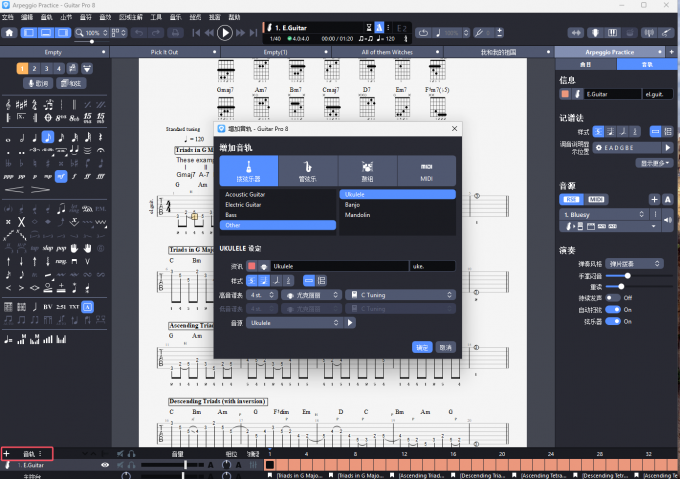Play the Ukulele sound preview arrow
This screenshot has height=479, width=680.
[350, 323]
